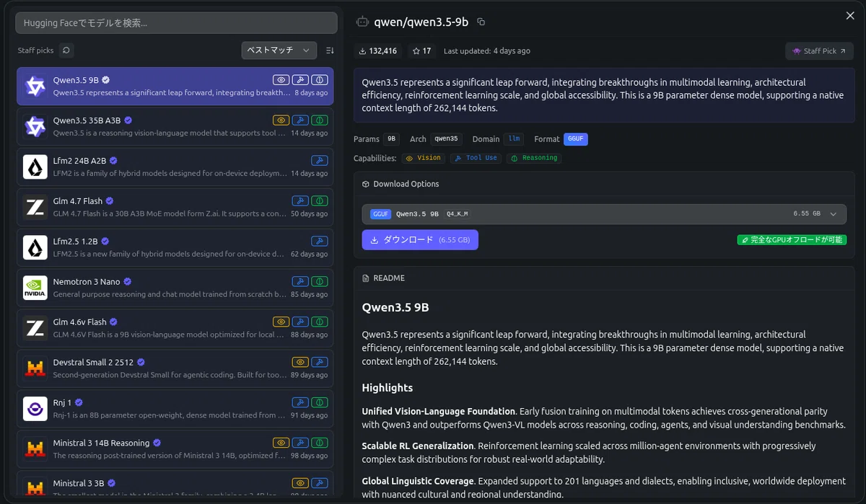Select Glm 4.7 Flash from the model list
Screen dimensions: 866x504
coord(175,207)
